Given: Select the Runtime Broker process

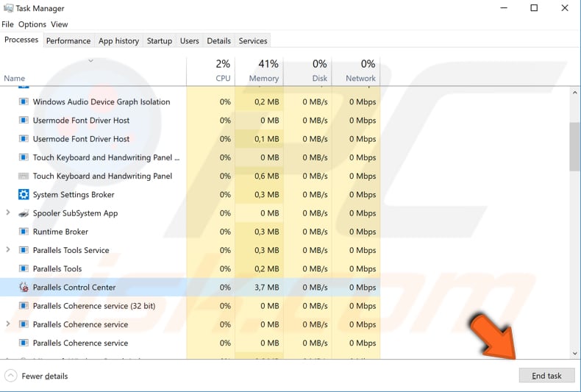Looking at the screenshot, I should click(x=190, y=231).
